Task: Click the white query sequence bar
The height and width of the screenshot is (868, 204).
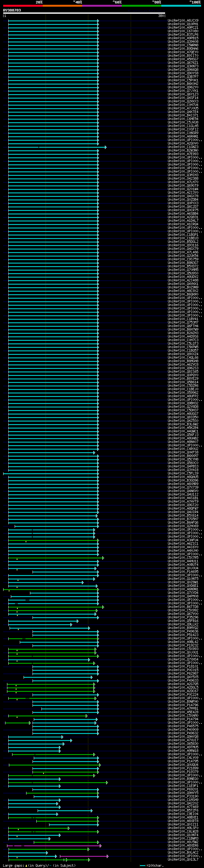Action: click(84, 13)
